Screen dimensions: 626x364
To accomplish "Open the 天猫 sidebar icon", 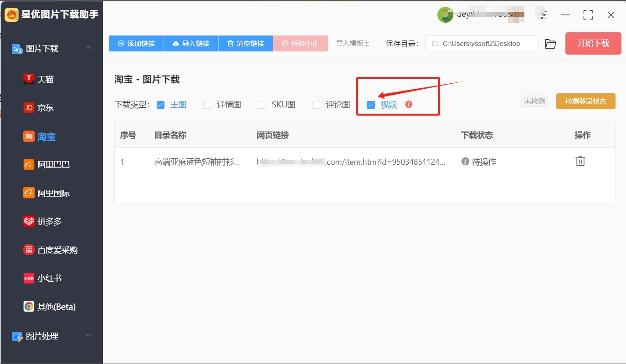I will [29, 79].
